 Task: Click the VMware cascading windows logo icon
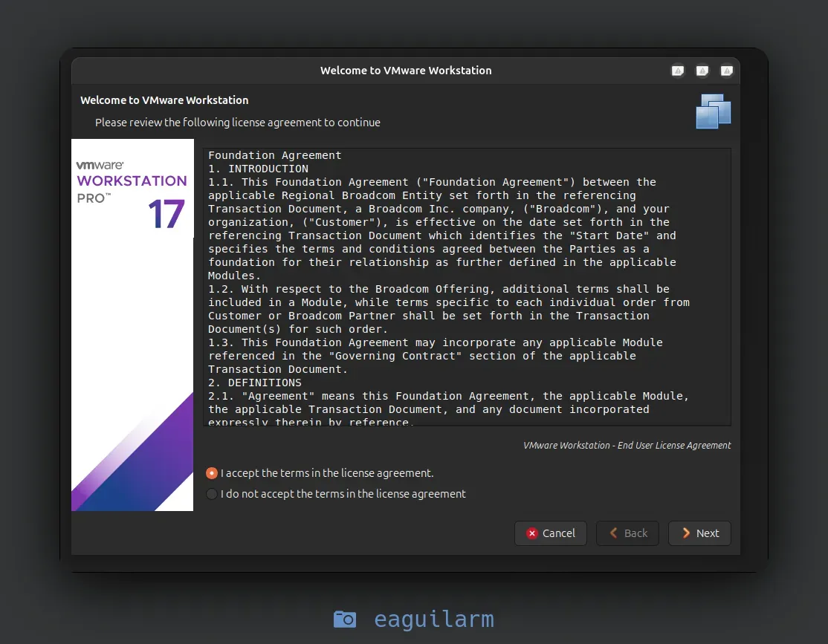[713, 111]
